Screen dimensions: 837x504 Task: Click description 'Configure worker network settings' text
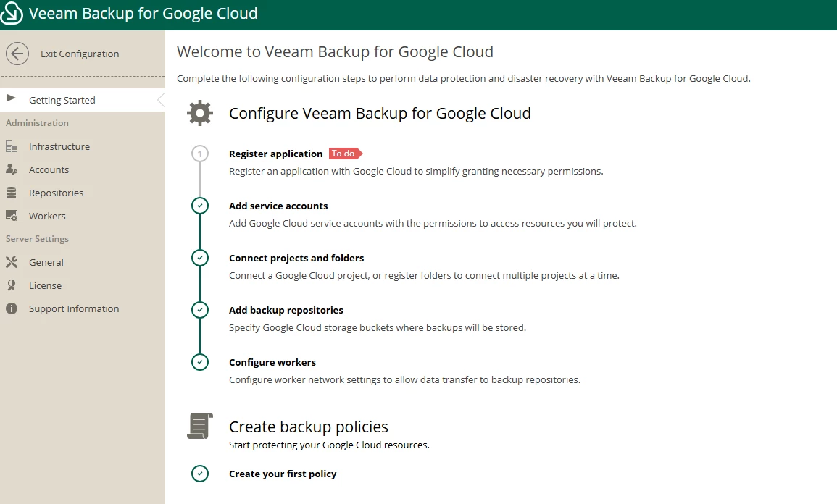point(404,379)
